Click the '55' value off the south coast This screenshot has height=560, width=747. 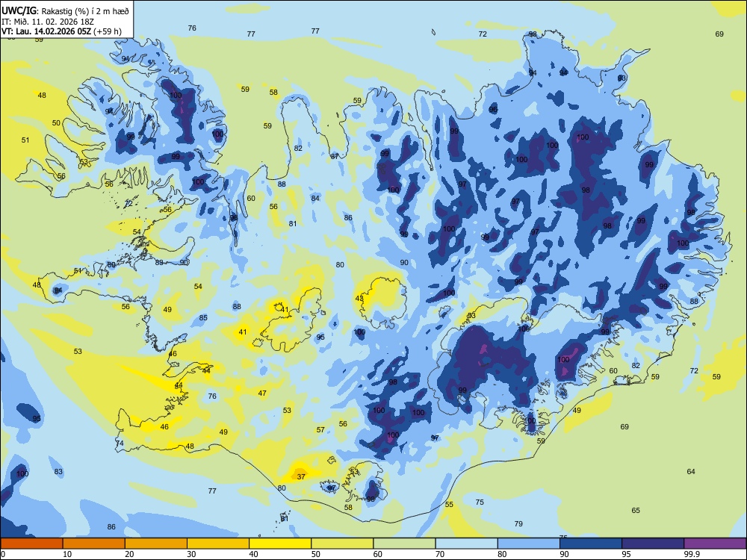tap(449, 504)
